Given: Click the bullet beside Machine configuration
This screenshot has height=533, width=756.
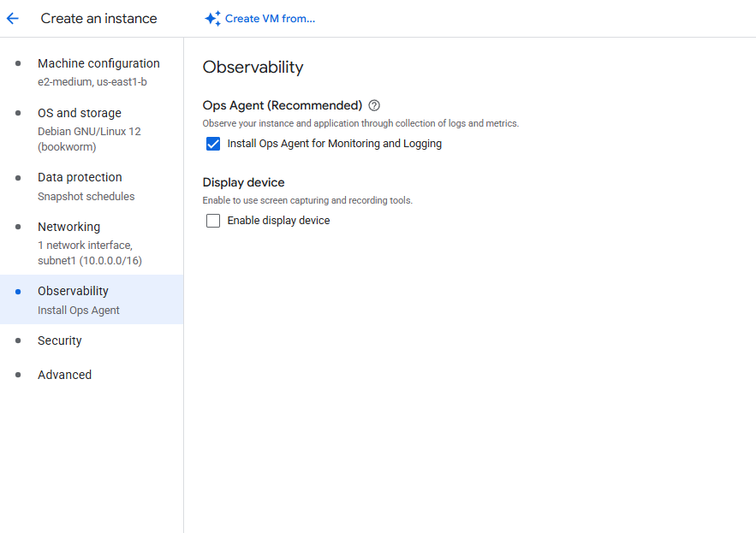Looking at the screenshot, I should [x=18, y=63].
